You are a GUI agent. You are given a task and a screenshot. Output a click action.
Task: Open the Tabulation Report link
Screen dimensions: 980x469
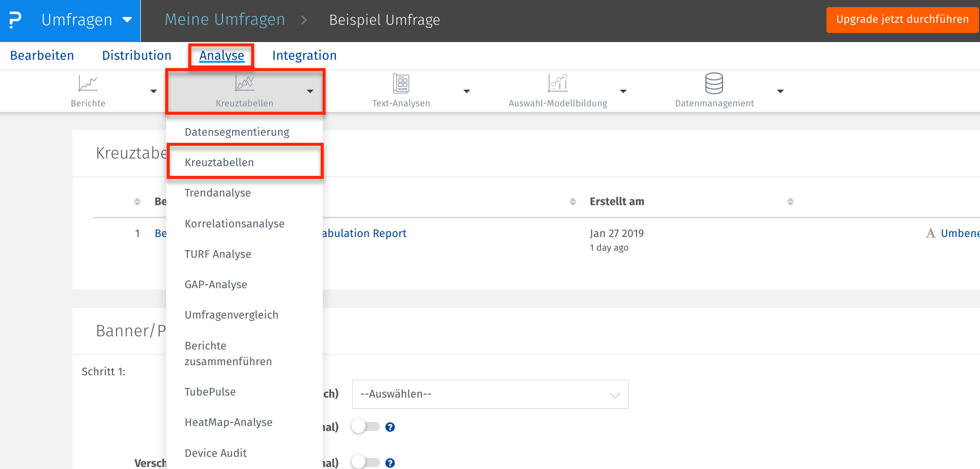(366, 233)
